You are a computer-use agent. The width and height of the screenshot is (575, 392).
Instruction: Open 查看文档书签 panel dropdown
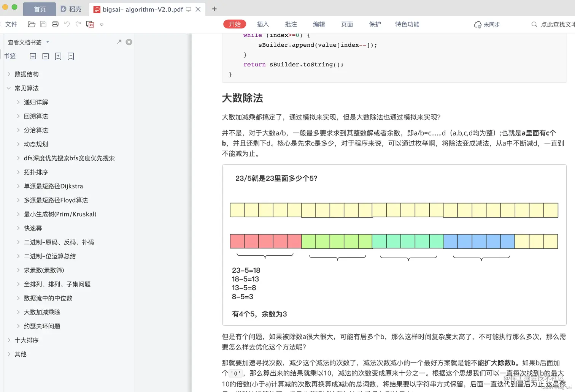(x=48, y=42)
